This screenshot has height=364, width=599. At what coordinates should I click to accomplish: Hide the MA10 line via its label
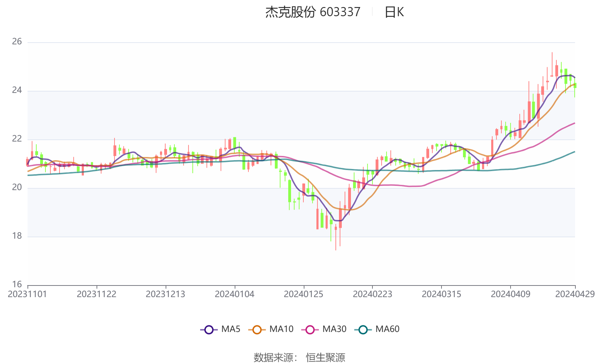281,329
